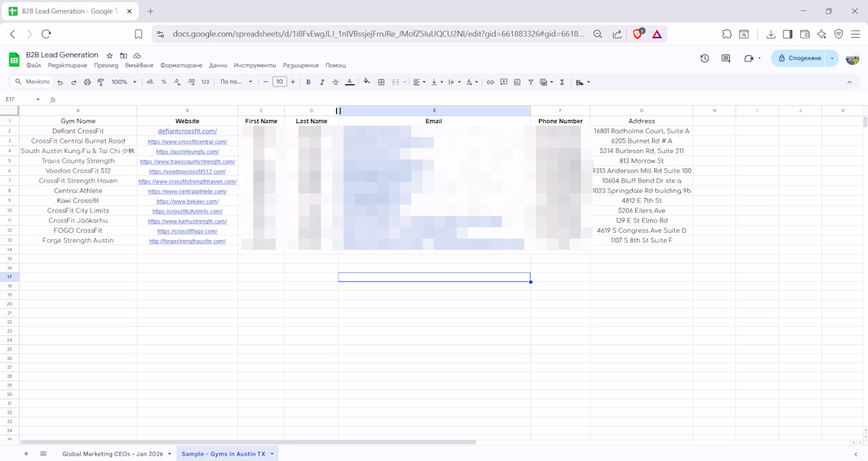View cloud save status icon
868x461 pixels.
(137, 55)
